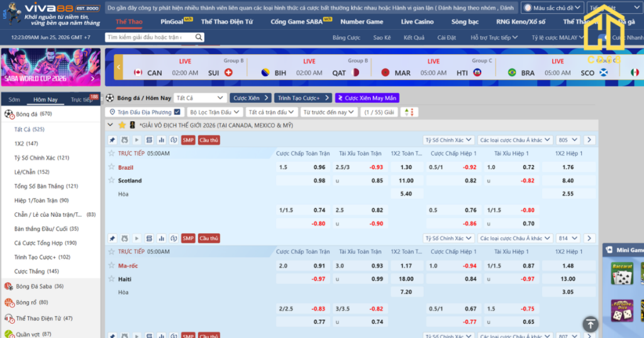Screen dimensions: 644x338
Task: Open the 814 markets dropdown
Action: point(568,238)
